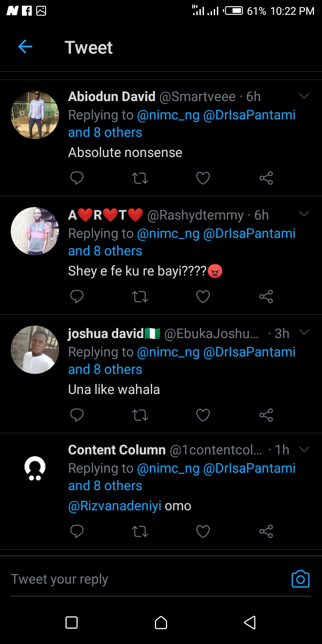Screen dimensions: 322x644
Task: Retweet the 'Absolute nonsense' tweet
Action: tap(140, 178)
